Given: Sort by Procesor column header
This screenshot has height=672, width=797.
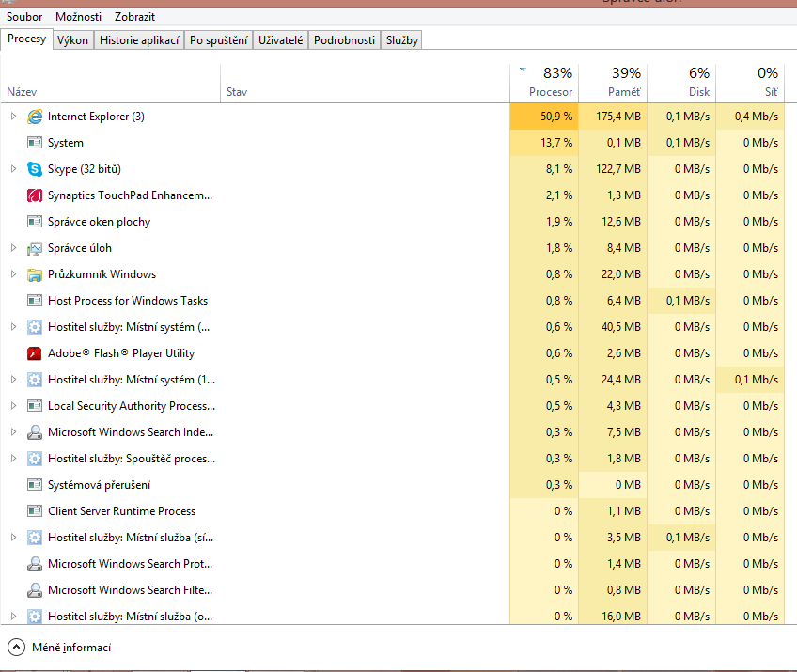Looking at the screenshot, I should [x=544, y=84].
